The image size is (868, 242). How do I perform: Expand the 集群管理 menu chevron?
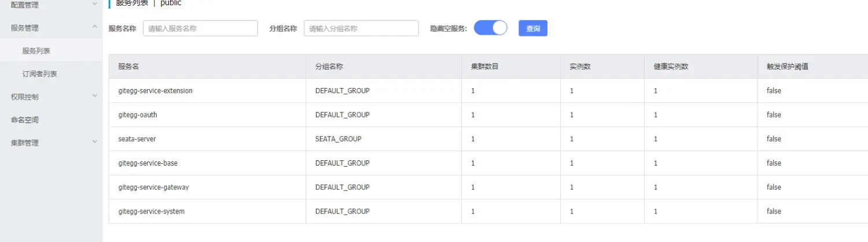pos(95,142)
